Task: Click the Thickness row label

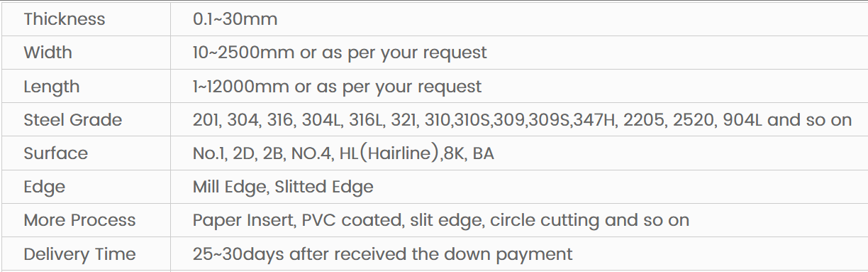Action: coord(64,19)
